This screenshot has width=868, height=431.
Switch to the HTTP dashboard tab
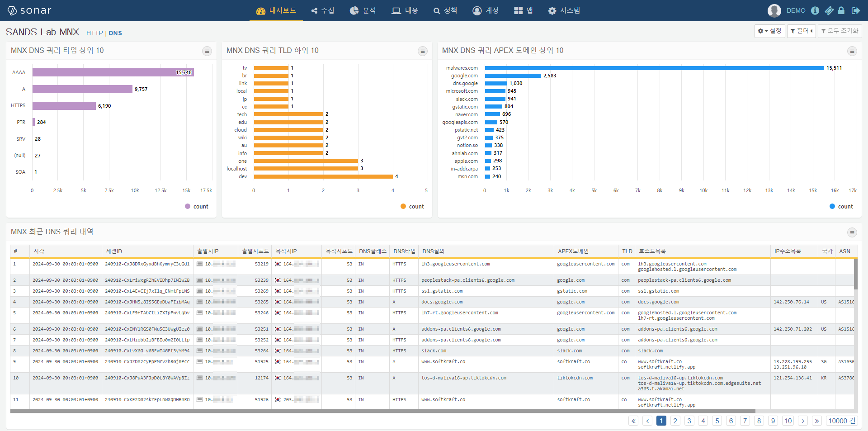[x=94, y=33]
